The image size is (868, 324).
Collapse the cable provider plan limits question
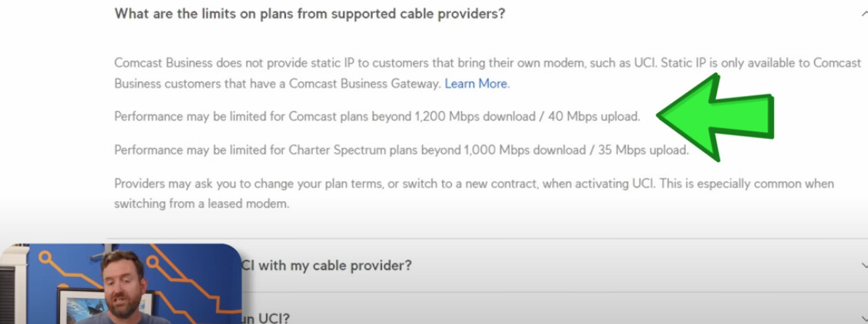(309, 13)
